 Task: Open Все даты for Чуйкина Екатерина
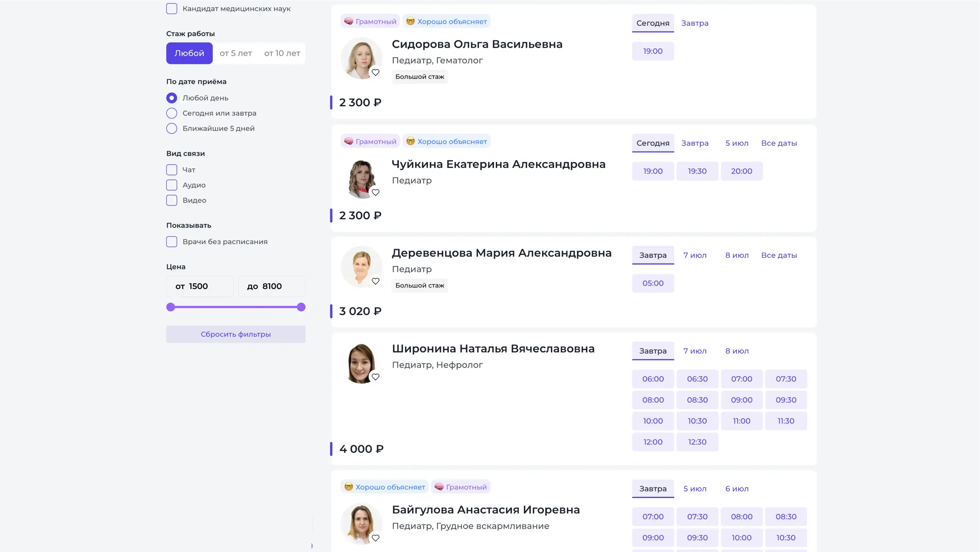click(x=779, y=143)
